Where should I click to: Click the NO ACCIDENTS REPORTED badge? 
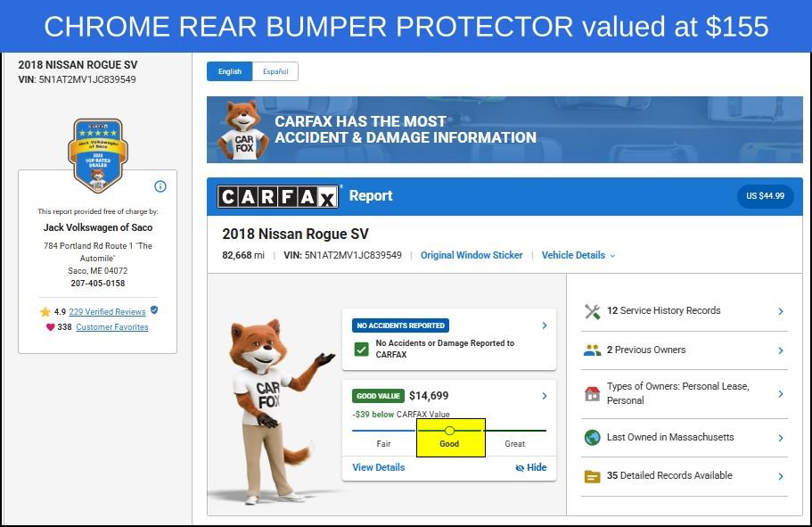tap(400, 325)
